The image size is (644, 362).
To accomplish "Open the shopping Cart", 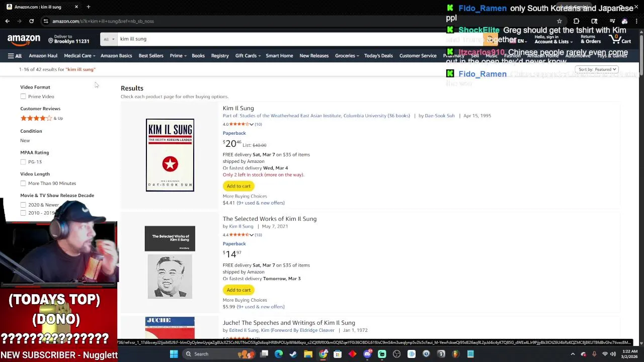I will coord(620,39).
